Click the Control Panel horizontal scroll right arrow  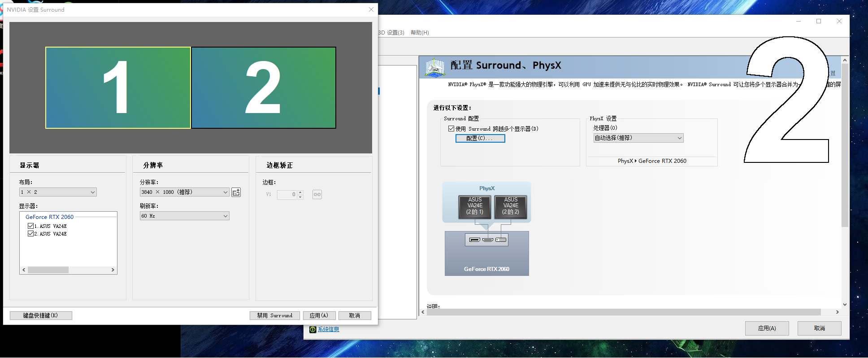pyautogui.click(x=837, y=312)
